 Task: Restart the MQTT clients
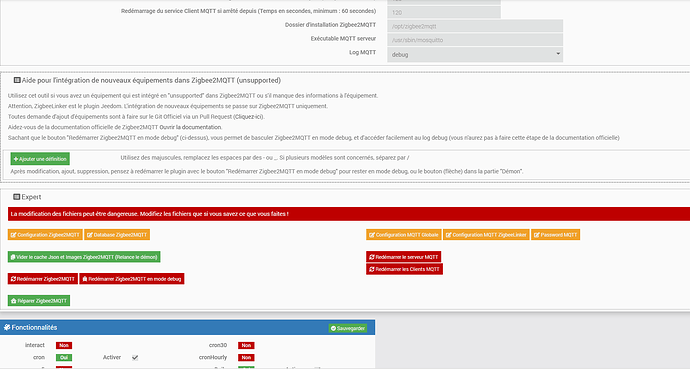tap(404, 269)
